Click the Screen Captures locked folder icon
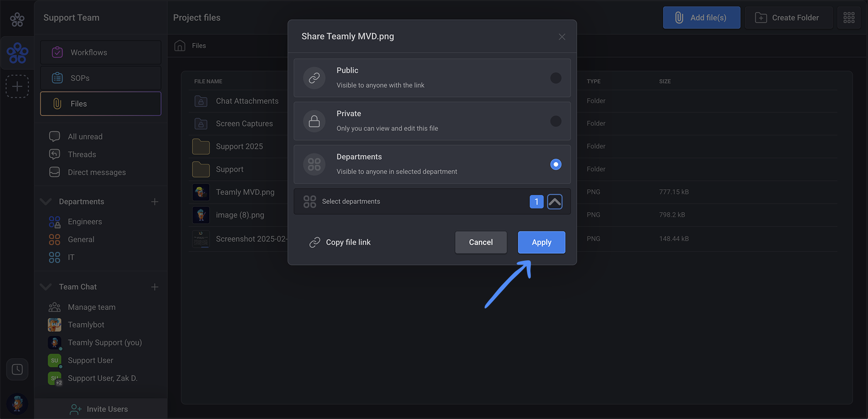Image resolution: width=868 pixels, height=419 pixels. (x=201, y=124)
